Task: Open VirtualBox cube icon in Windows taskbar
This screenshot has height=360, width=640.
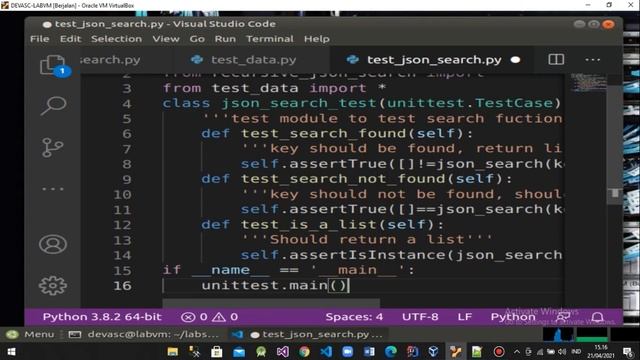Action: (x=433, y=351)
